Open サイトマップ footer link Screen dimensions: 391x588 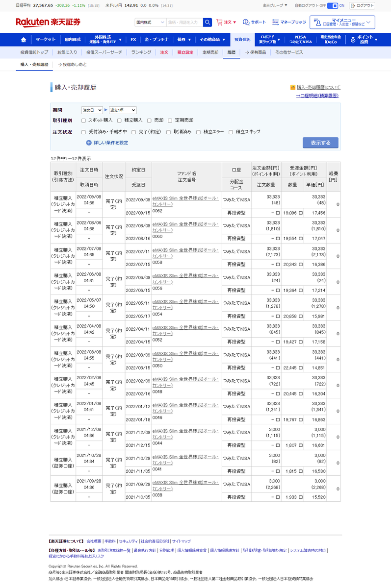point(181,541)
